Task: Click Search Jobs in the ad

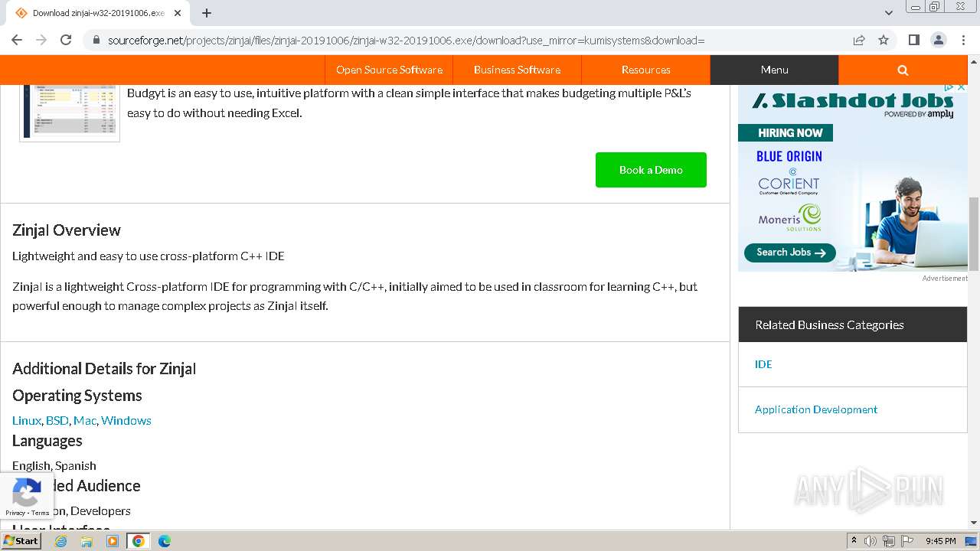Action: pos(790,253)
